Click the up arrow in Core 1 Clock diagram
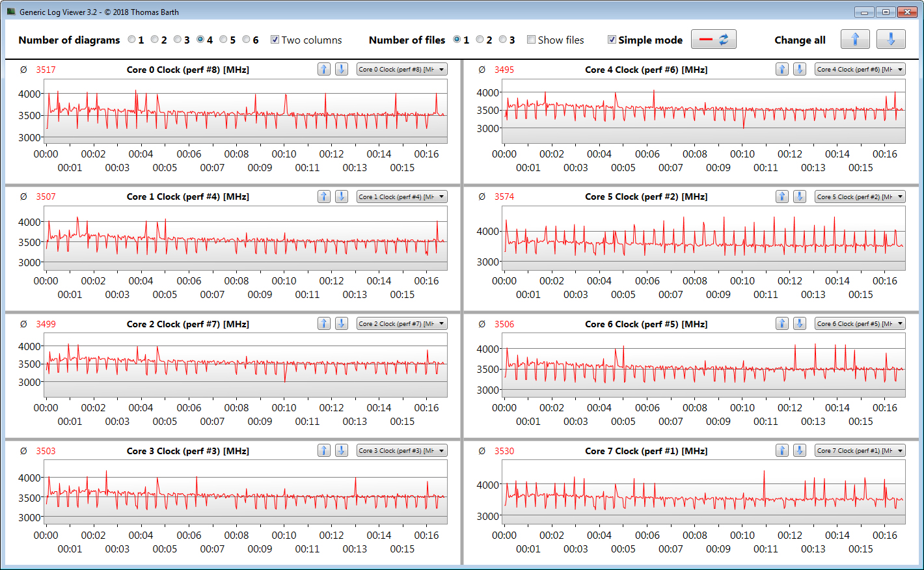This screenshot has height=570, width=924. point(324,196)
